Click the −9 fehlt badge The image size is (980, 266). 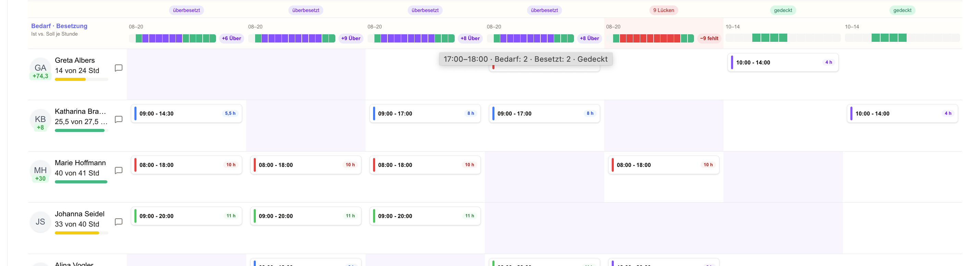click(x=709, y=38)
